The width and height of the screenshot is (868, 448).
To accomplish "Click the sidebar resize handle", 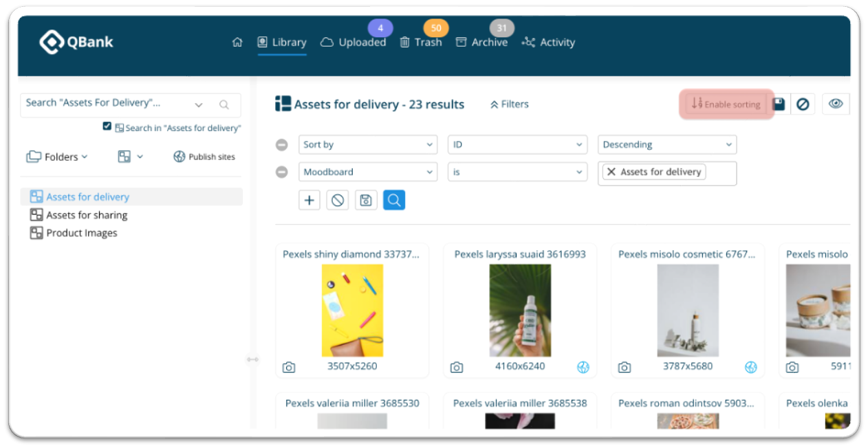I will [x=252, y=359].
